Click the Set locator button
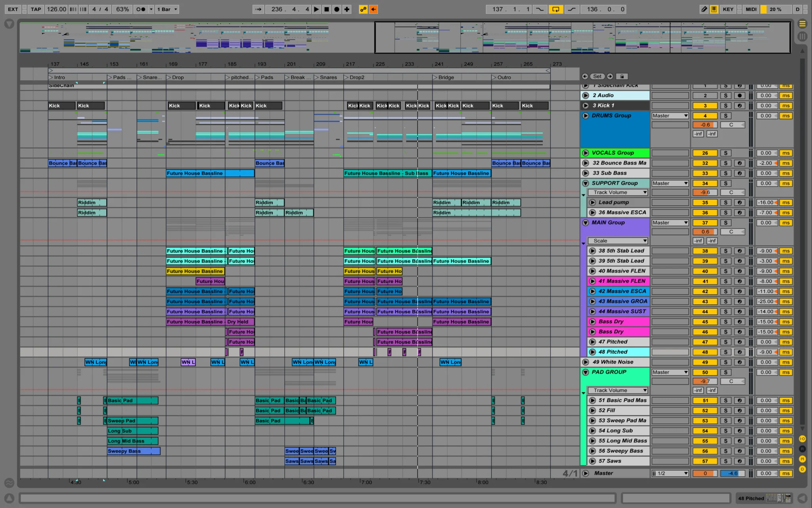Viewport: 812px width, 508px height. (597, 76)
